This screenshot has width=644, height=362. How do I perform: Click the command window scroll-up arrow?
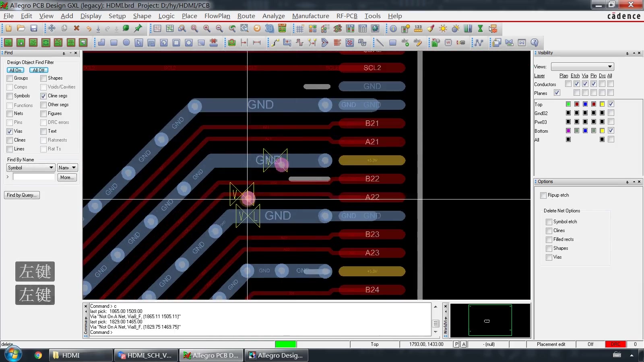pos(436,307)
